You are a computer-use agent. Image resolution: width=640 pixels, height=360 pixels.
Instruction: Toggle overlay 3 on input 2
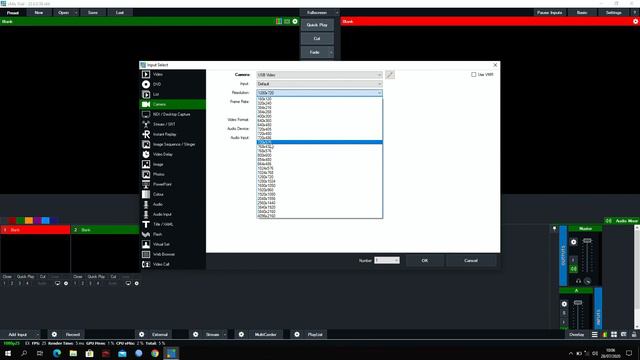(x=90, y=283)
